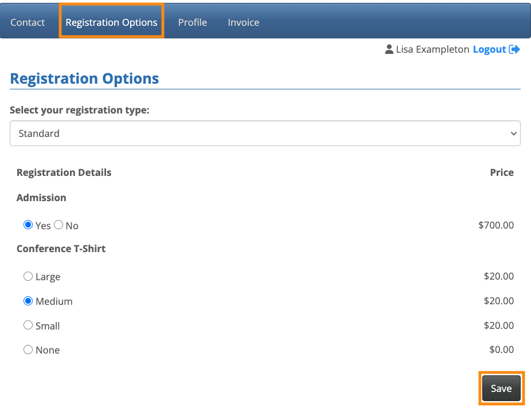Viewport: 531px width, 420px height.
Task: Open the Registration Options tab
Action: pos(111,22)
